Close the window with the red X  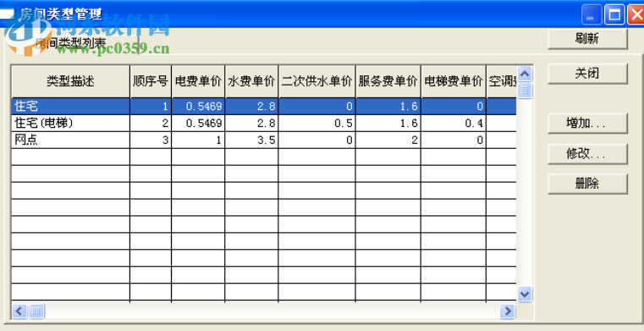636,15
